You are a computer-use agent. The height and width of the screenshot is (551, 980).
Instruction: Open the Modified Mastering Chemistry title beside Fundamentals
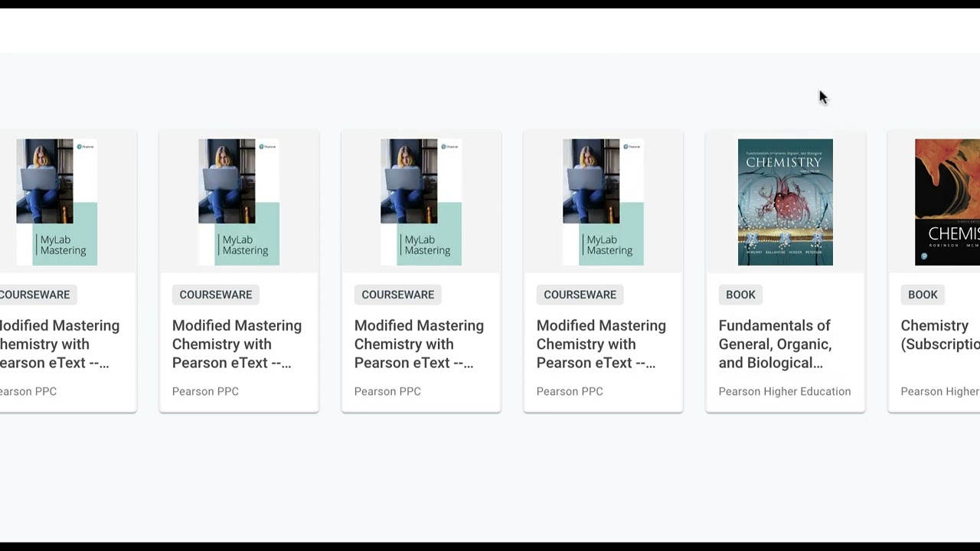click(601, 344)
